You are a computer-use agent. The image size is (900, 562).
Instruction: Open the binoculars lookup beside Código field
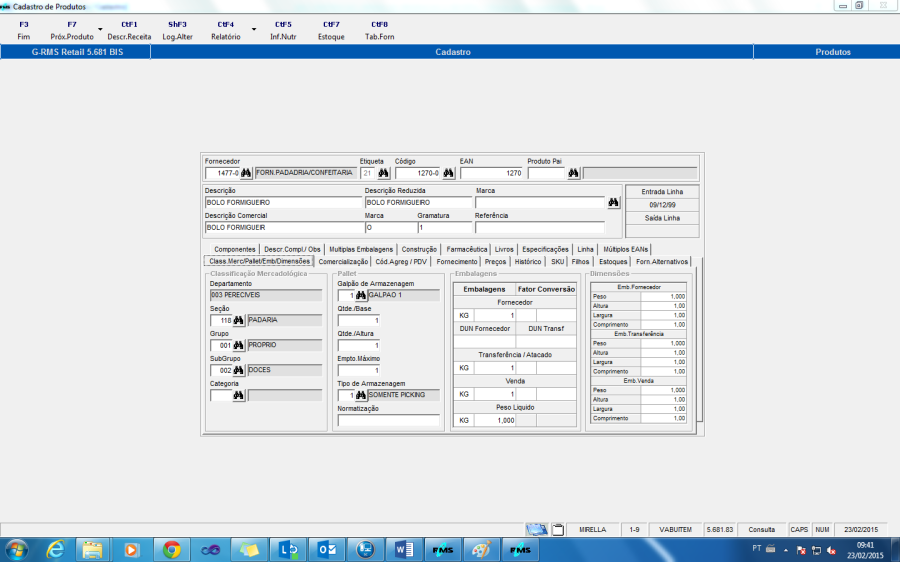tap(448, 173)
